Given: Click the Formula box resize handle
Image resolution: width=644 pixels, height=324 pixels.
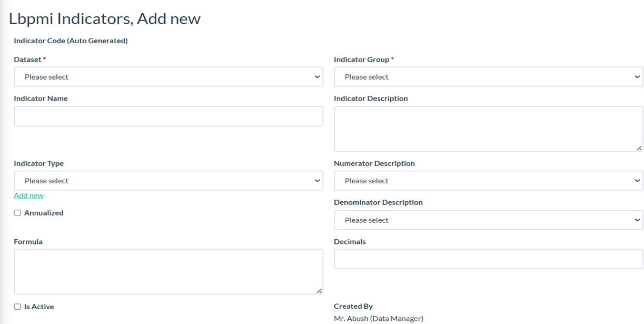Looking at the screenshot, I should pos(319,291).
